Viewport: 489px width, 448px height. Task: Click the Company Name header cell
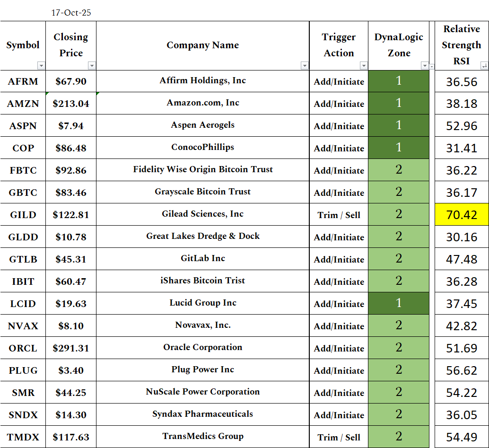203,45
